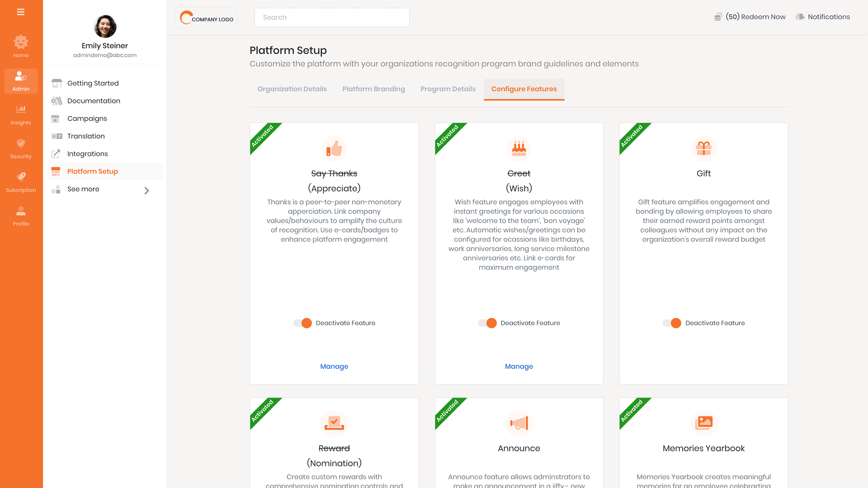Click the coins icon beside Redeem Now

tap(718, 17)
